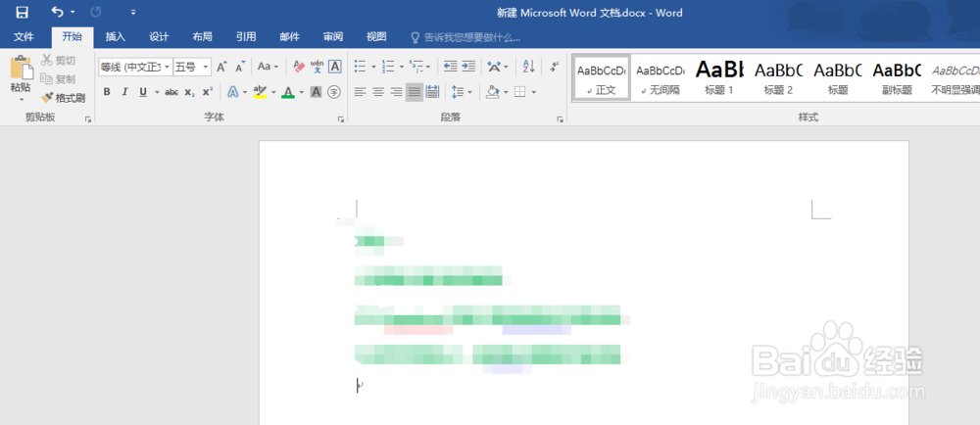Image resolution: width=980 pixels, height=425 pixels.
Task: Align text left
Action: pos(360,92)
